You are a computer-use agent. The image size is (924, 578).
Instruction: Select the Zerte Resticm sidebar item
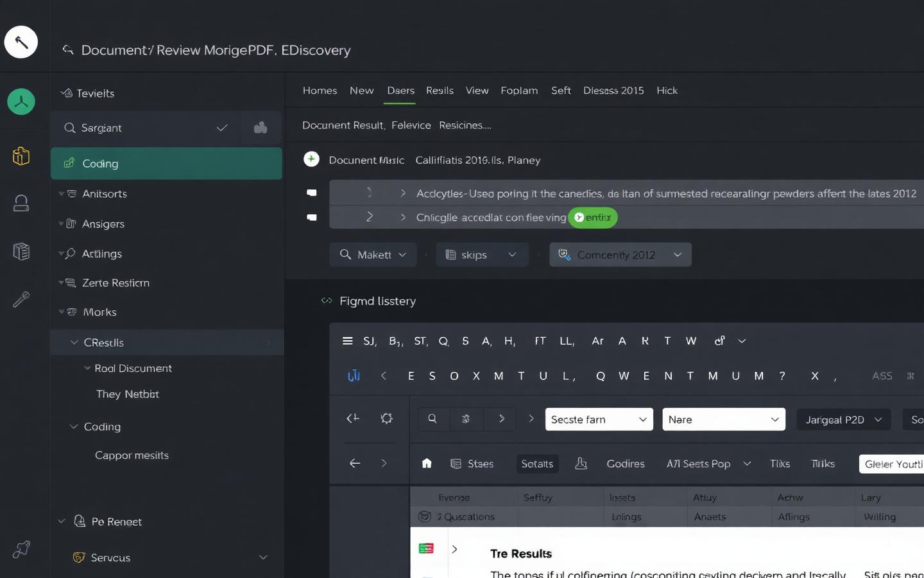[x=116, y=283]
